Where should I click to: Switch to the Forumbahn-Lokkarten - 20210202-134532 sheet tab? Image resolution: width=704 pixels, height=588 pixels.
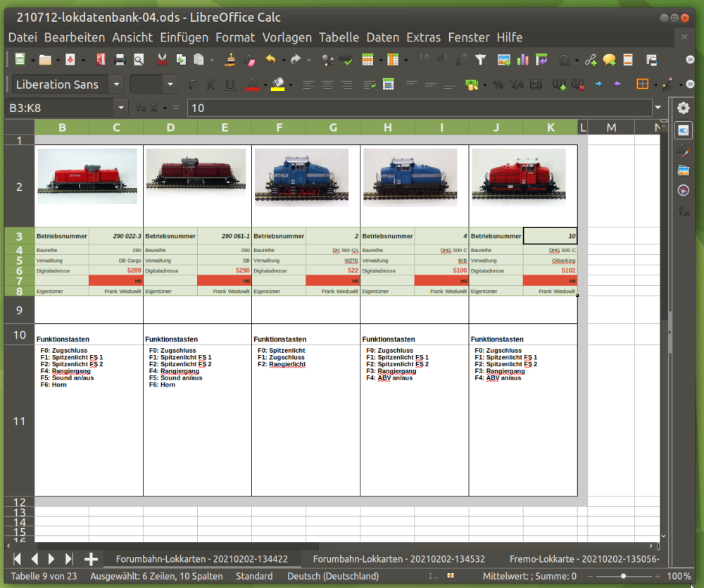click(399, 558)
